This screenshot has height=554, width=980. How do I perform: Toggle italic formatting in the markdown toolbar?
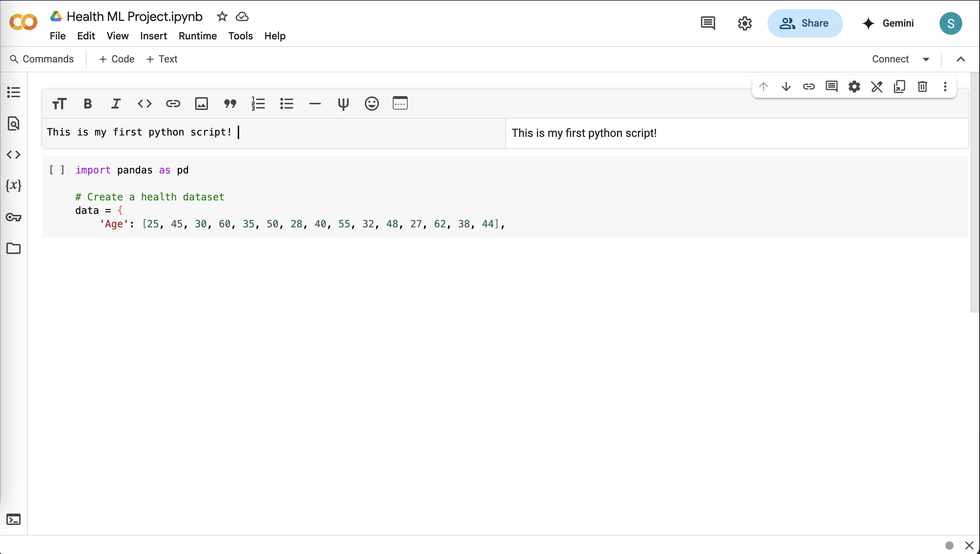116,103
